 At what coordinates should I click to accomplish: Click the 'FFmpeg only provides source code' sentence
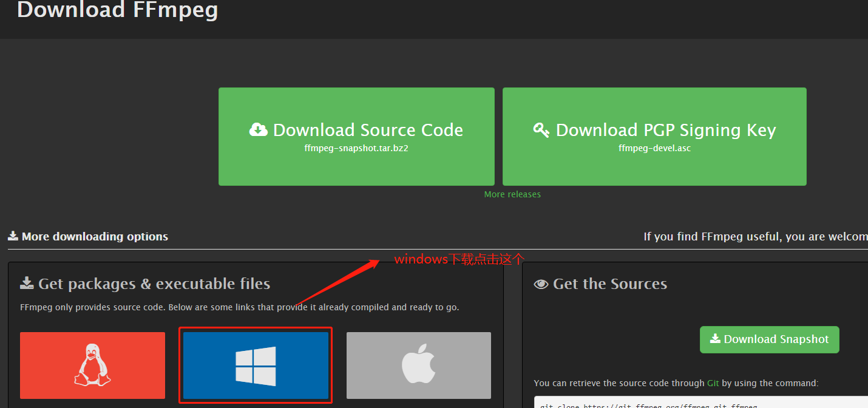point(240,307)
